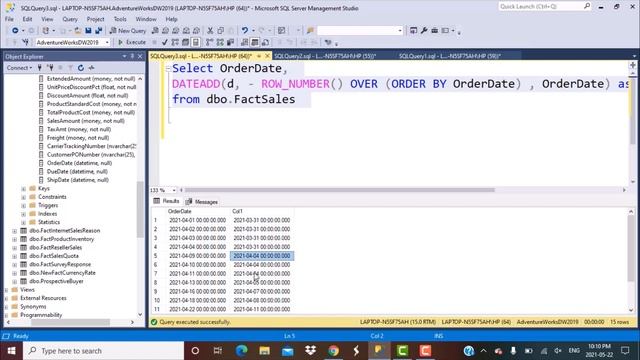This screenshot has height=360, width=640.
Task: Select the OrderDate column in Object Explorer
Action: tap(79, 163)
